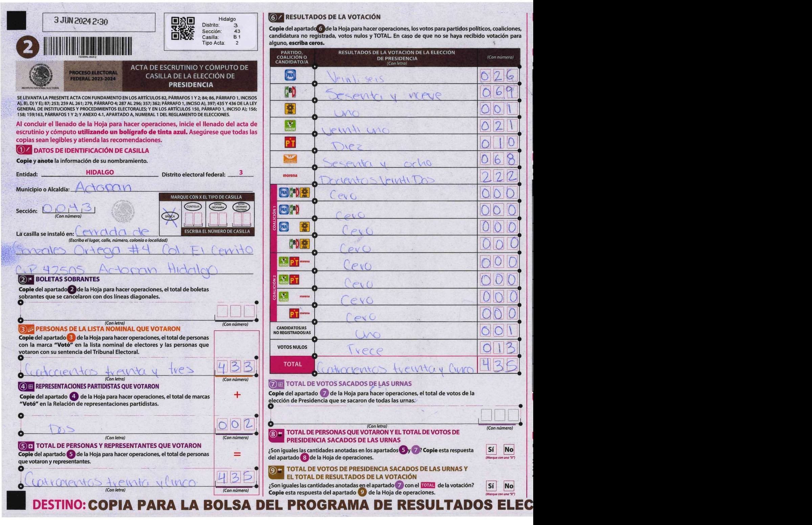The width and height of the screenshot is (812, 525).
Task: Click the PAN PRI PRD coalition logos row
Action: (x=295, y=192)
